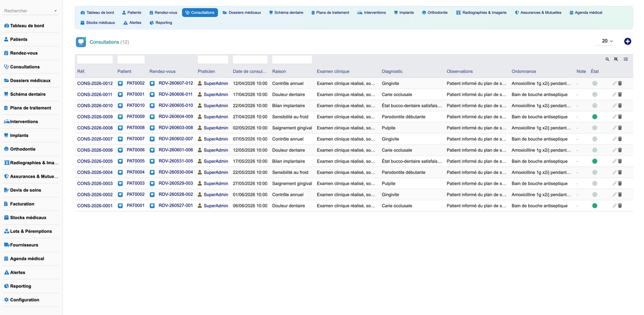Image resolution: width=644 pixels, height=315 pixels.
Task: Open the rows per page dropdown showing 20
Action: coord(607,41)
